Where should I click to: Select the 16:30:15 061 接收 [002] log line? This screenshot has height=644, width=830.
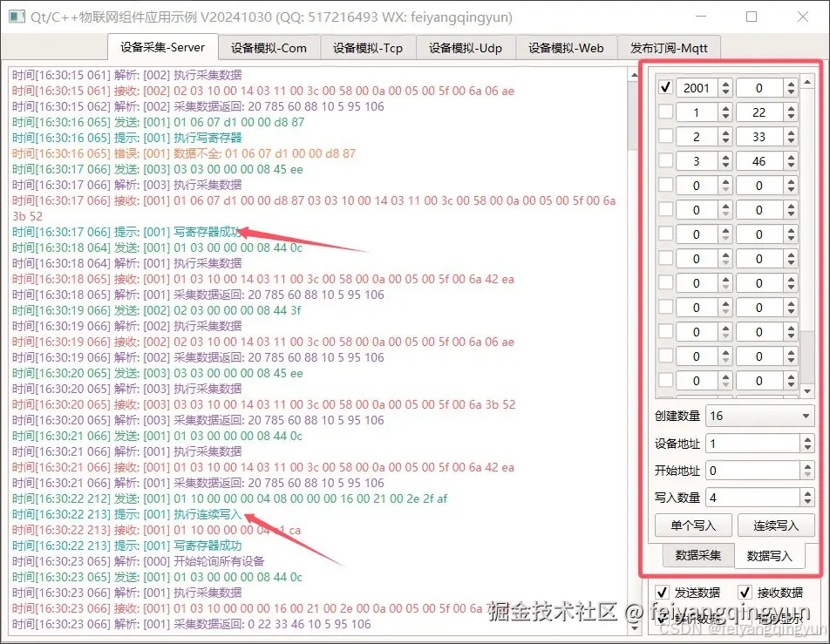pos(263,91)
